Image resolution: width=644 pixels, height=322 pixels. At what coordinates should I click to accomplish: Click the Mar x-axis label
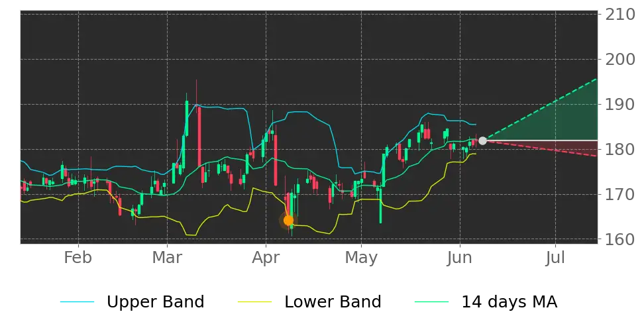tap(167, 258)
